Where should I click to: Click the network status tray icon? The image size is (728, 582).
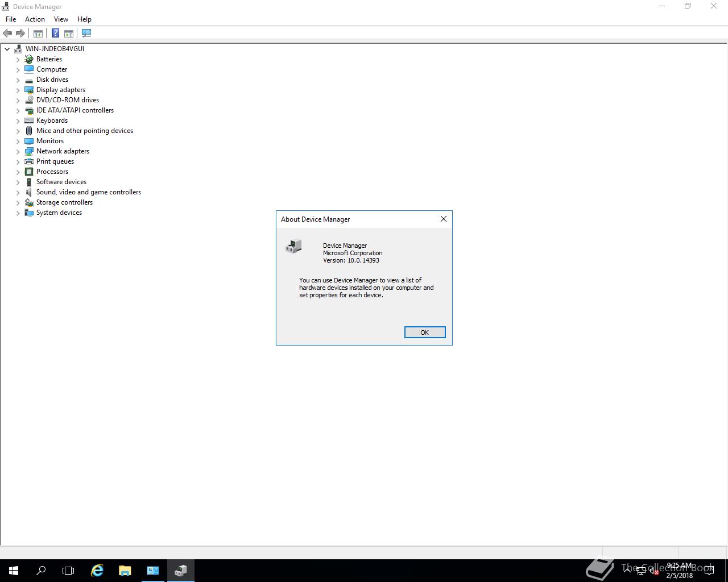[x=641, y=571]
